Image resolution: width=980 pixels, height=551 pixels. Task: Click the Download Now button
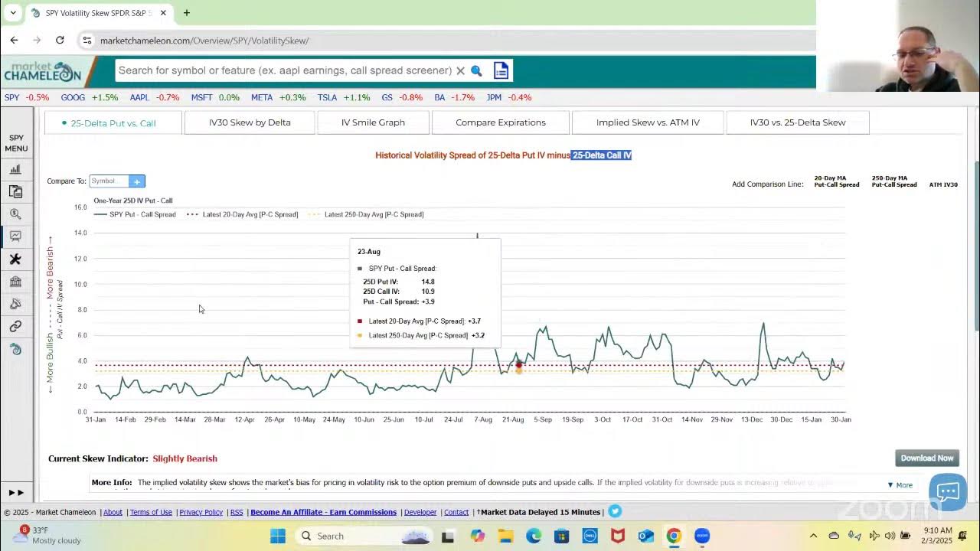(927, 458)
